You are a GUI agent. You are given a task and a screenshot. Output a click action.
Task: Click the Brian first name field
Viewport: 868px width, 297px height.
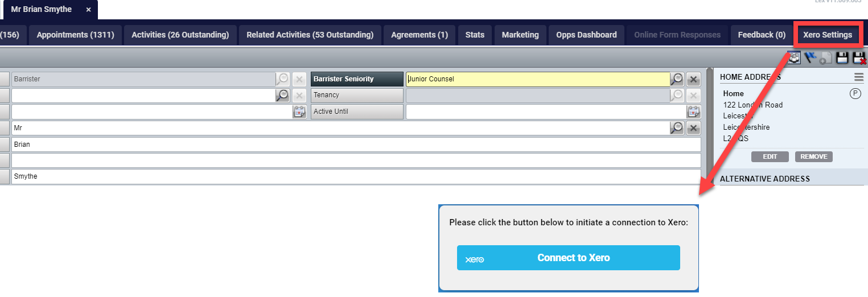356,145
